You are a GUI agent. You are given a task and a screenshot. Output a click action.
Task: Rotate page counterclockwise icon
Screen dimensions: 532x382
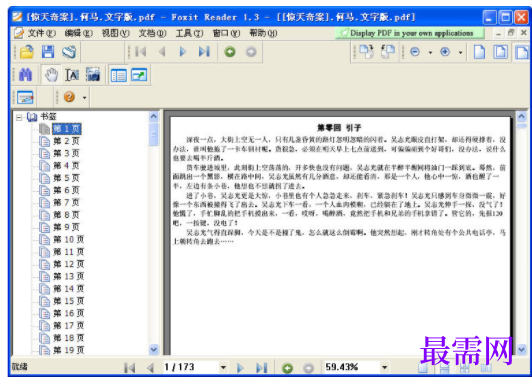388,52
